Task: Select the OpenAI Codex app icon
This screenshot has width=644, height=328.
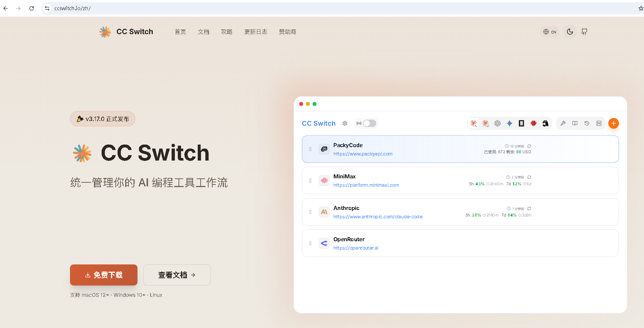Action: pos(497,123)
